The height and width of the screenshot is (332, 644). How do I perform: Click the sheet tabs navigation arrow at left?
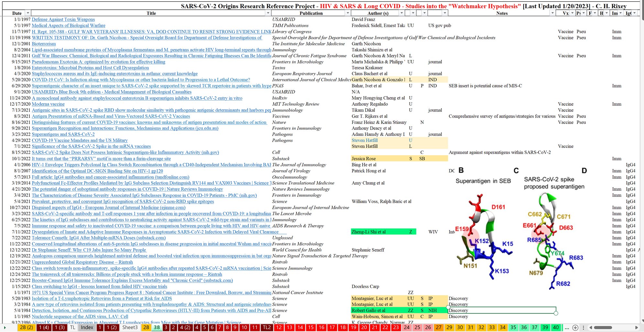pos(5,327)
